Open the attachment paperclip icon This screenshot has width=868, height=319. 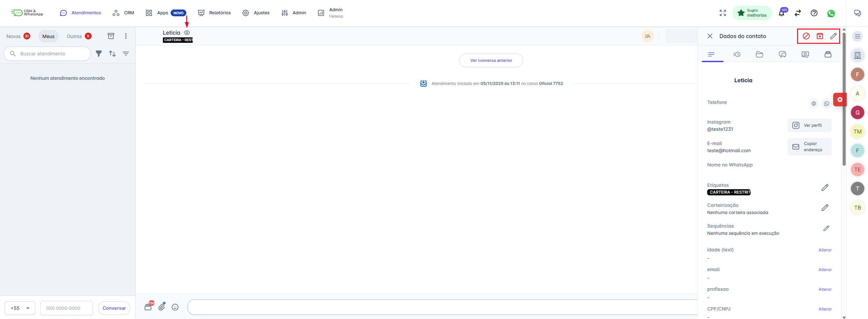(x=162, y=307)
